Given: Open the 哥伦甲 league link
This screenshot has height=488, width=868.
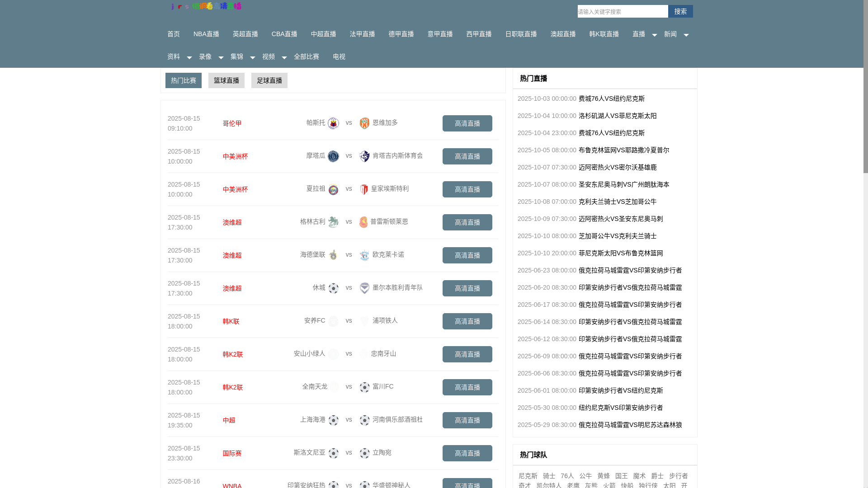Looking at the screenshot, I should click(x=232, y=123).
